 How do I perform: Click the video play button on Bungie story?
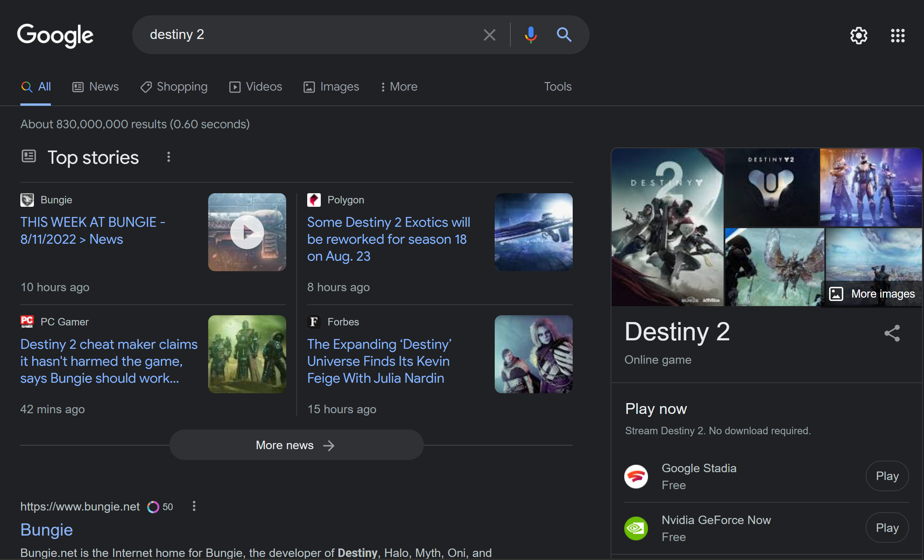(x=247, y=232)
